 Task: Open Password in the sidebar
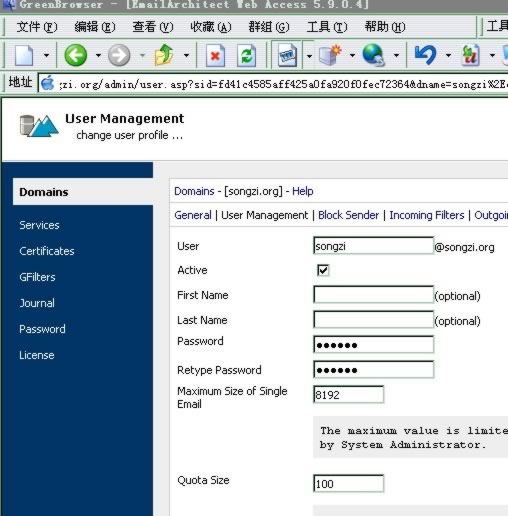pyautogui.click(x=42, y=329)
